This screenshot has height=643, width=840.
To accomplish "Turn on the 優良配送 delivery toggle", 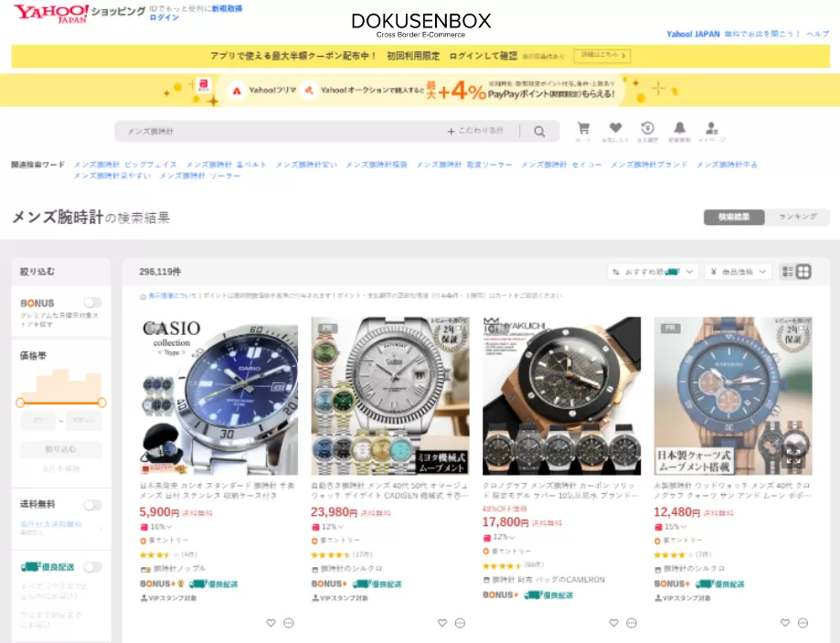I will pos(92,567).
